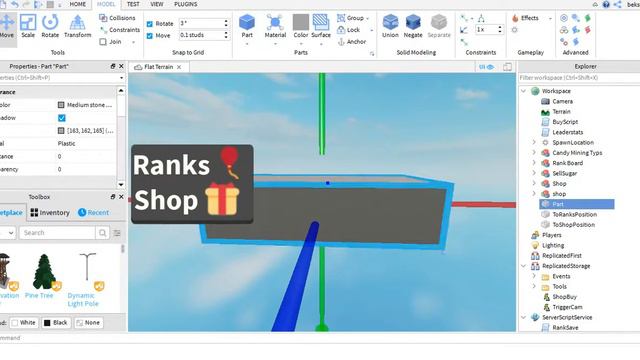Click the Color3 RGB value swatch
The image size is (640, 360).
(x=61, y=131)
